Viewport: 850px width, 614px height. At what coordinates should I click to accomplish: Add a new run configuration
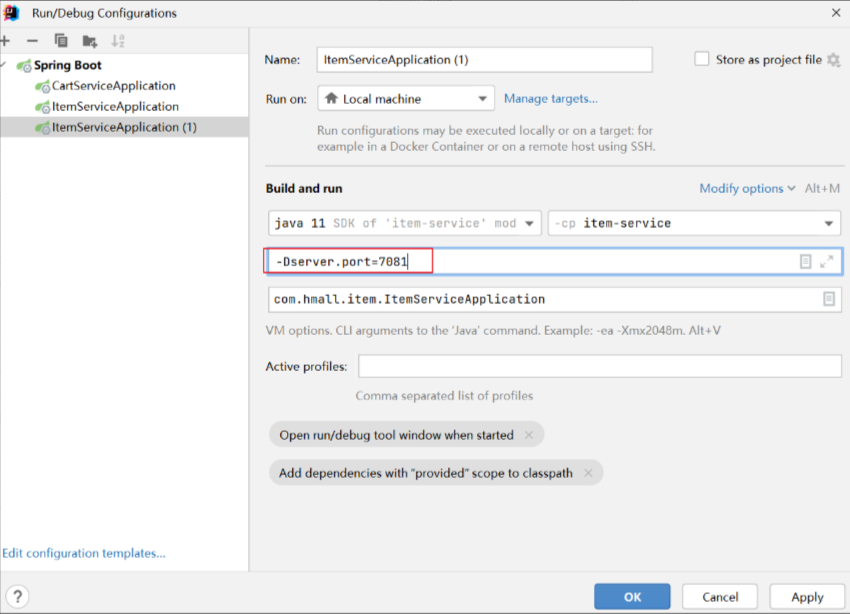(5, 41)
